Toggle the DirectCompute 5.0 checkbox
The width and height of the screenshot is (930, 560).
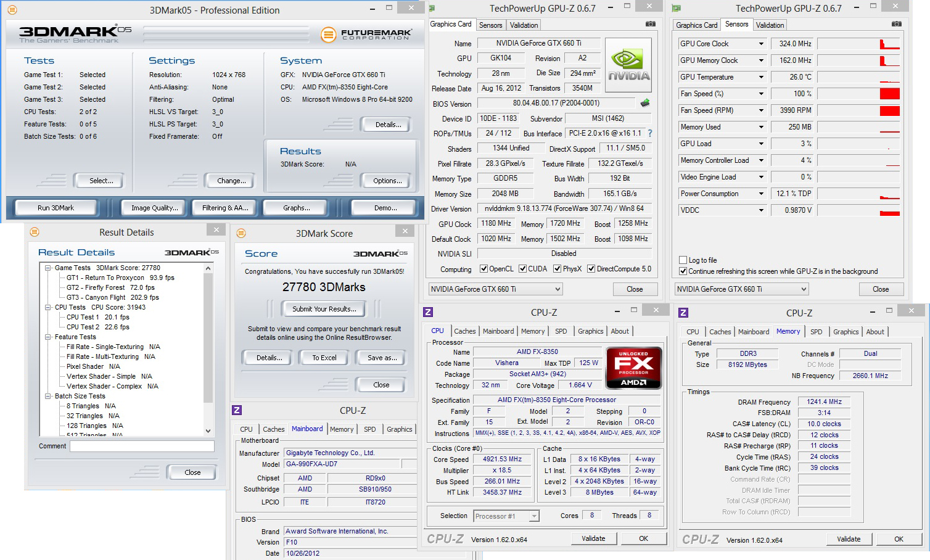point(591,269)
